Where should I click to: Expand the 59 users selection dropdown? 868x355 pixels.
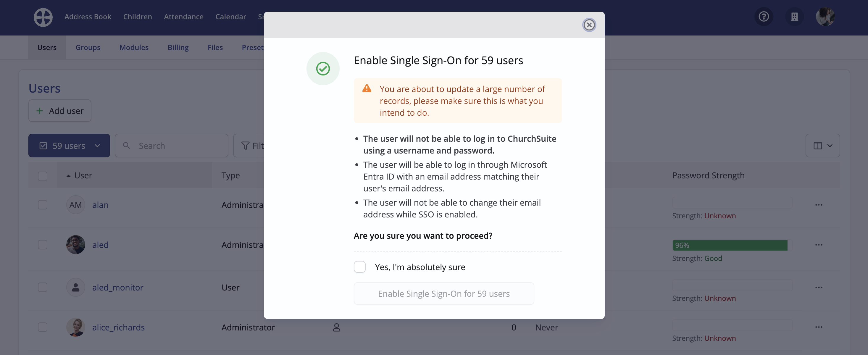69,146
